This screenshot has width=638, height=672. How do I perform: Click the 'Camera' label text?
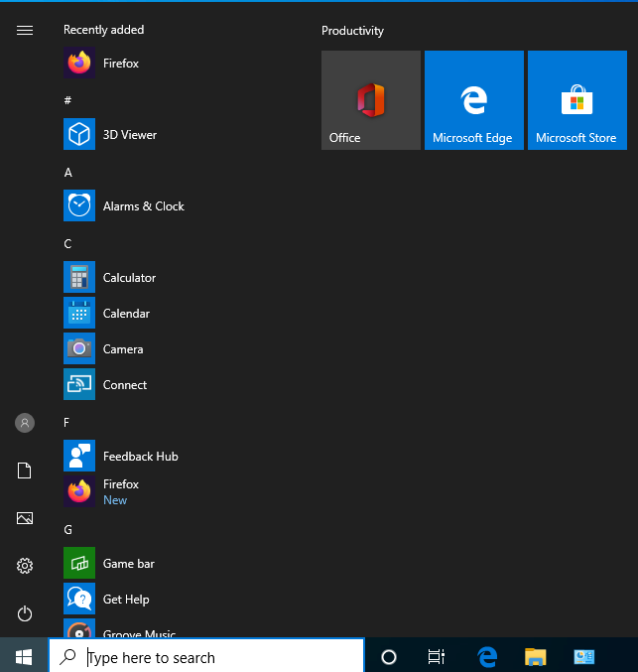click(123, 349)
